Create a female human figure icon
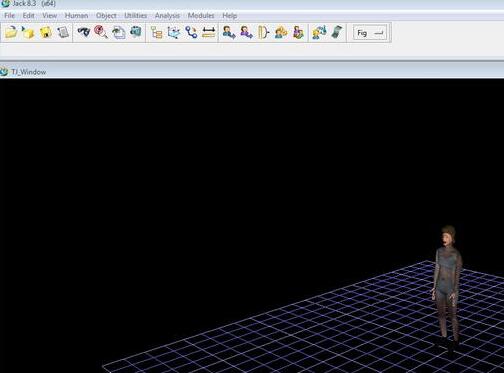The image size is (504, 373). click(x=246, y=32)
